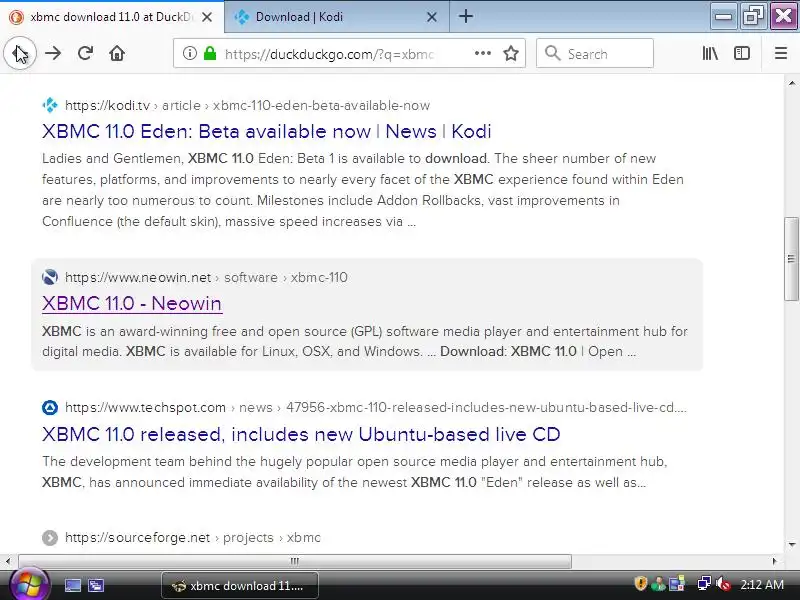
Task: Bookmark this page with the star
Action: [511, 53]
